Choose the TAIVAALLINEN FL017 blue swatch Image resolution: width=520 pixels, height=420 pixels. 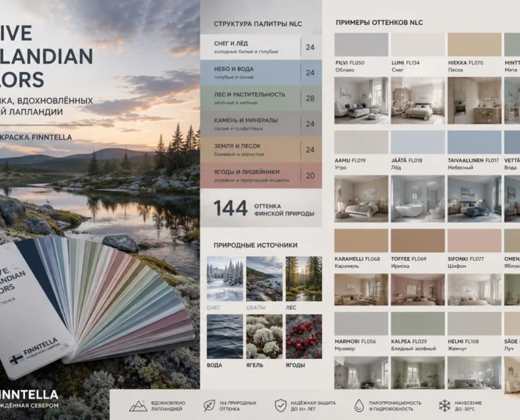point(475,143)
